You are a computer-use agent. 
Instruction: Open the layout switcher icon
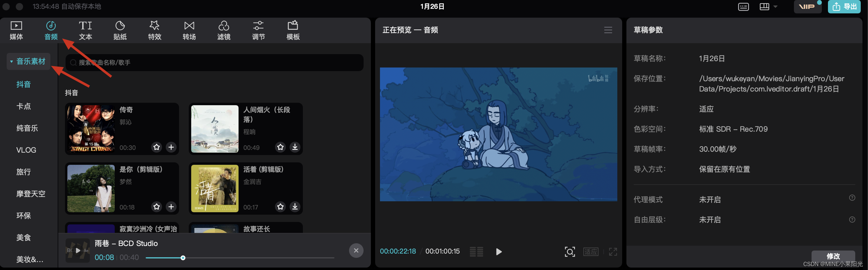pyautogui.click(x=764, y=7)
